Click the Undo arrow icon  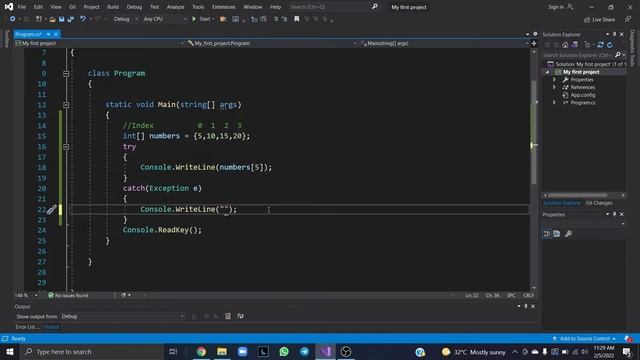tap(83, 19)
